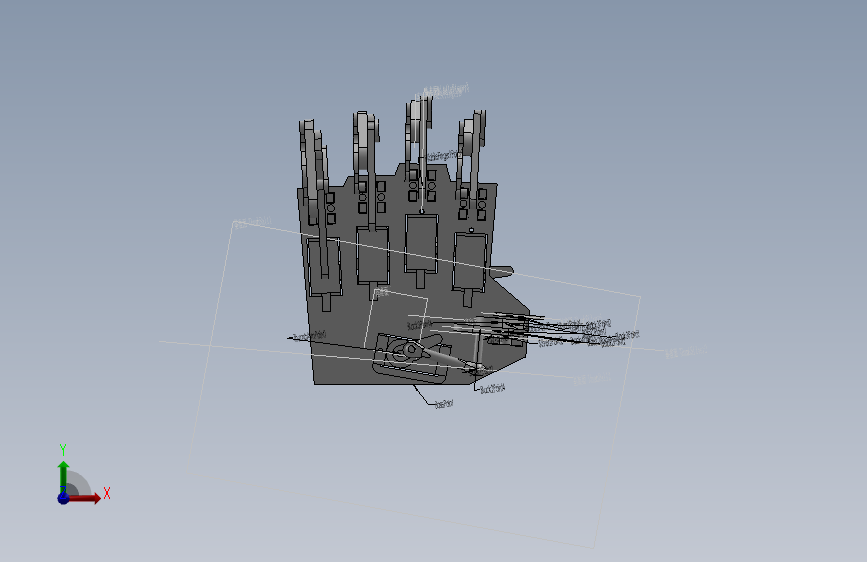Select the servo horn at the palm's bottom
Viewport: 867px width, 562px height.
point(410,351)
